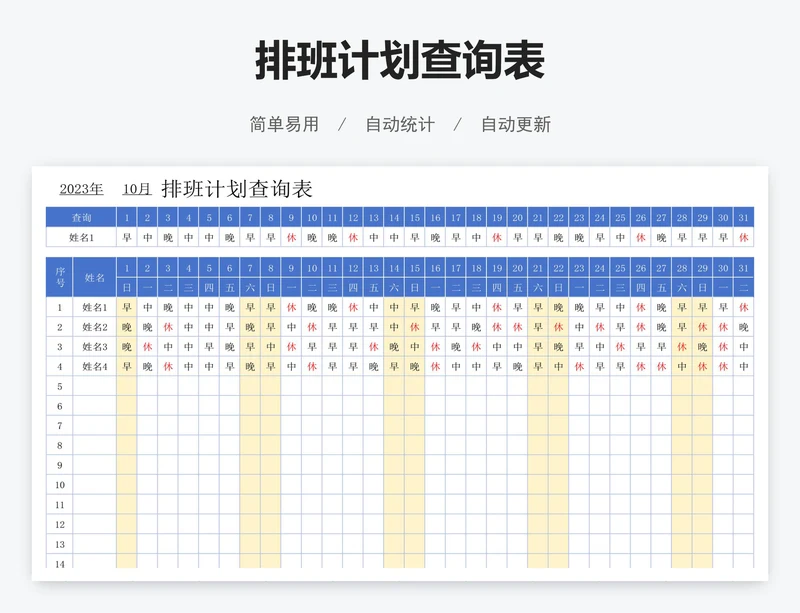Click row number 7 in the 序号 column
Screen dimensions: 800x613
(60, 426)
